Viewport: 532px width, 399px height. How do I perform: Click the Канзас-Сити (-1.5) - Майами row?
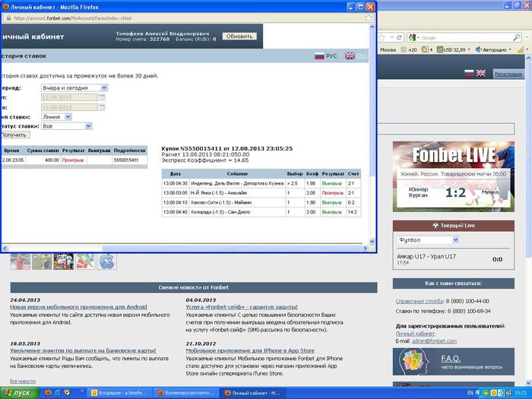click(x=261, y=202)
